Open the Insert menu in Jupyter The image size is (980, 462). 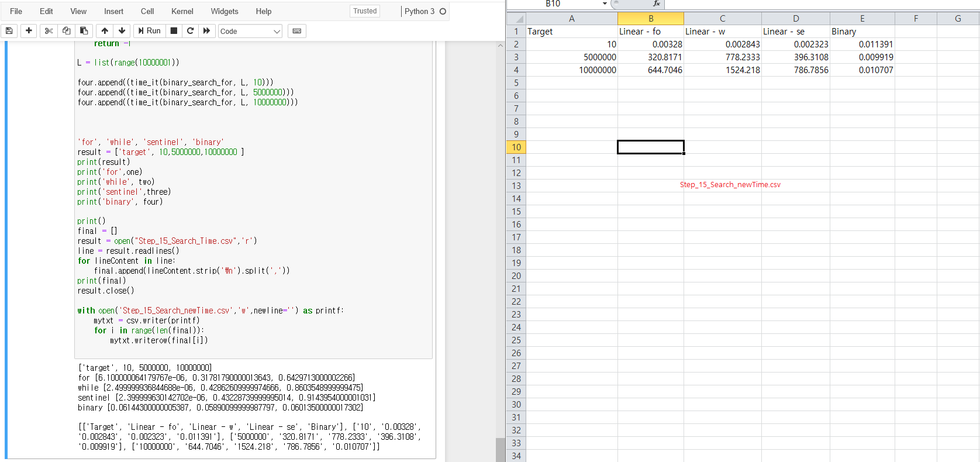tap(113, 11)
